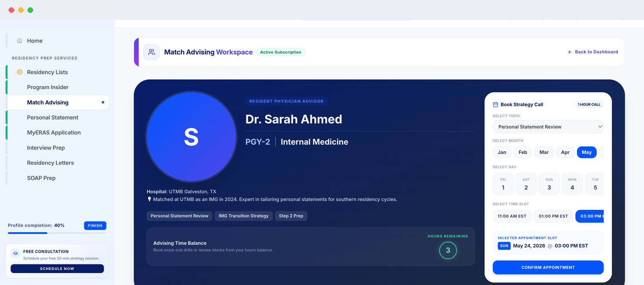This screenshot has height=285, width=644.
Task: Click Back to Dashboard link
Action: (x=593, y=52)
